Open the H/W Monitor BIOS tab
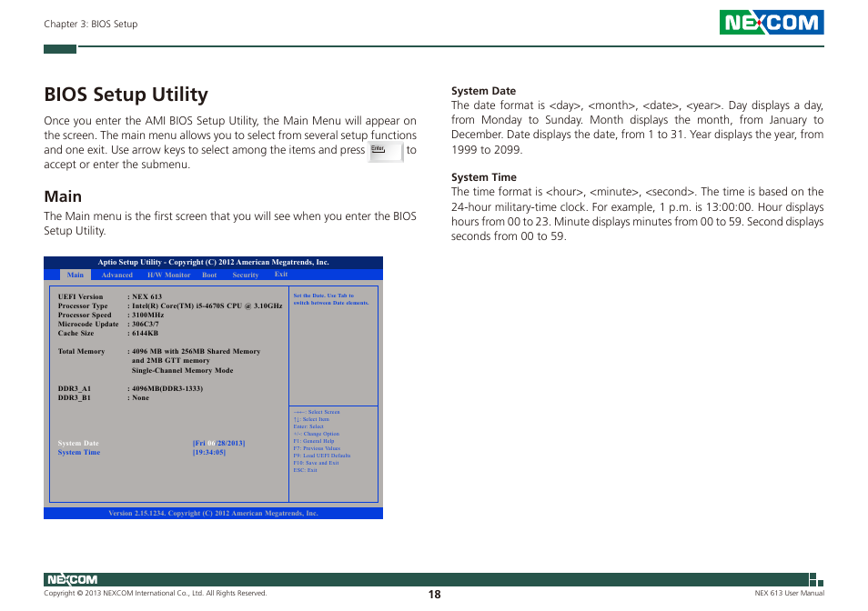 (x=168, y=275)
